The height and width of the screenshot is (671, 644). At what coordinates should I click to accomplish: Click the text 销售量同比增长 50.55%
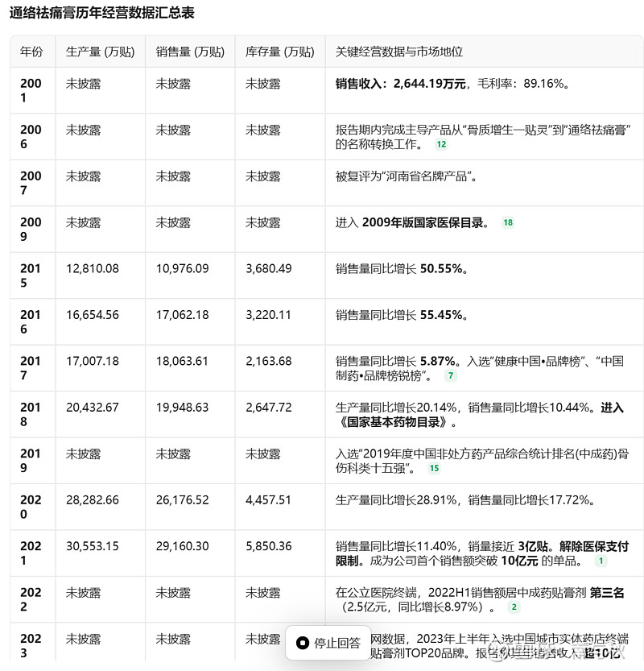pos(399,269)
